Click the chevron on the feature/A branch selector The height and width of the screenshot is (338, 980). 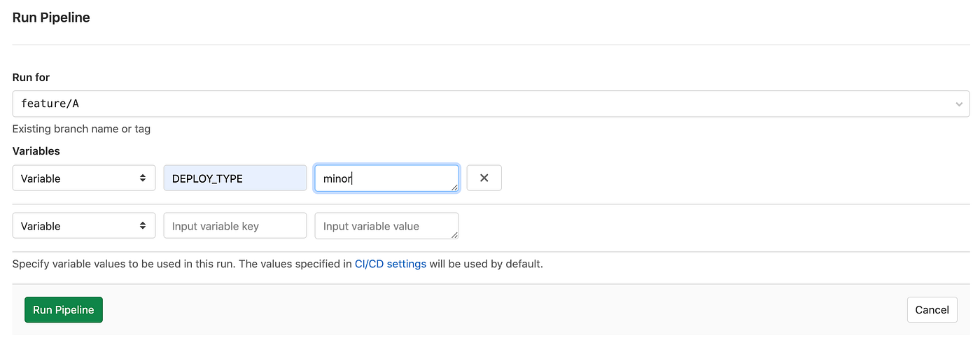click(959, 104)
